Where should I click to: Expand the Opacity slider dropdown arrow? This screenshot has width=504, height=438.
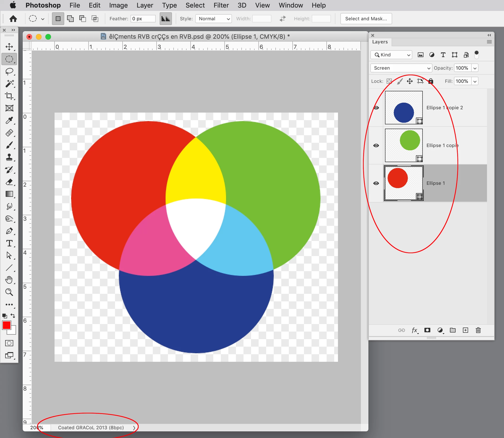[475, 68]
